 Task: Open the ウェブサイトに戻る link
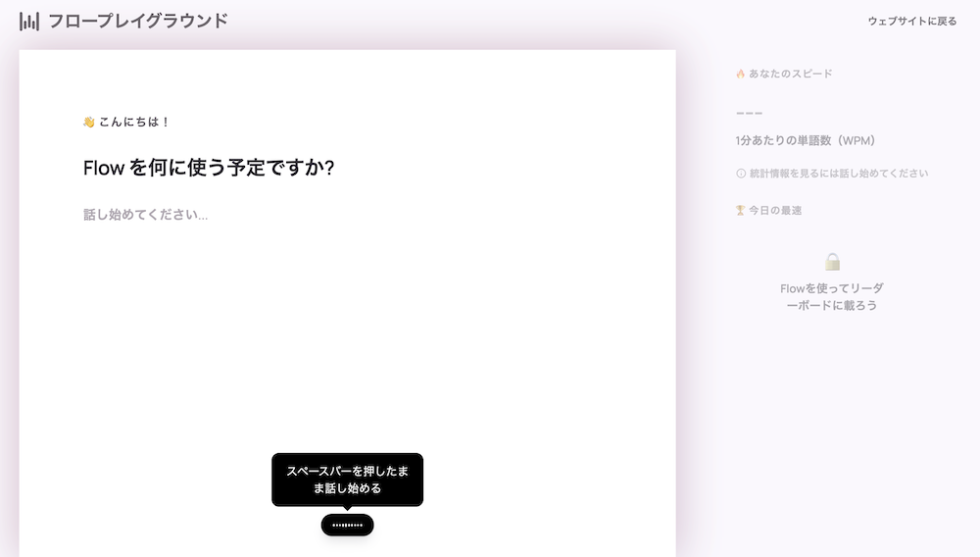(911, 22)
